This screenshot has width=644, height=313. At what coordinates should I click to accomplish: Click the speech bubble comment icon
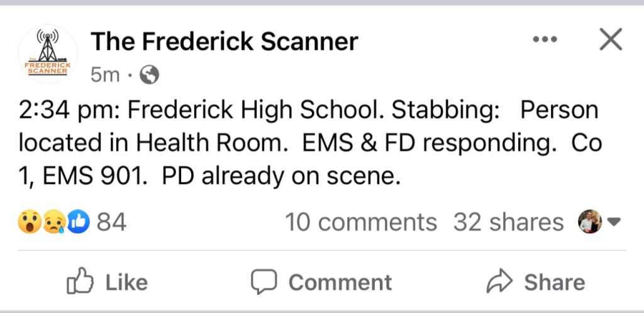(264, 282)
